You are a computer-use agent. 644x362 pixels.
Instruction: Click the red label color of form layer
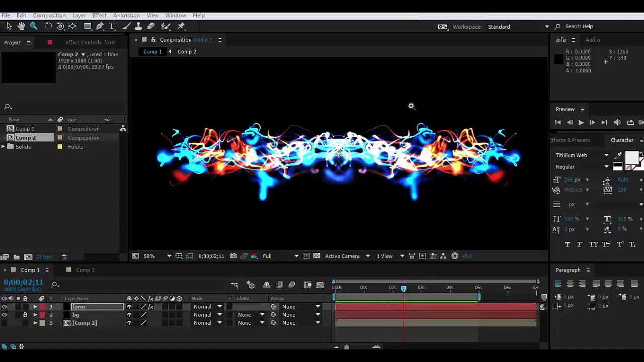pos(42,307)
